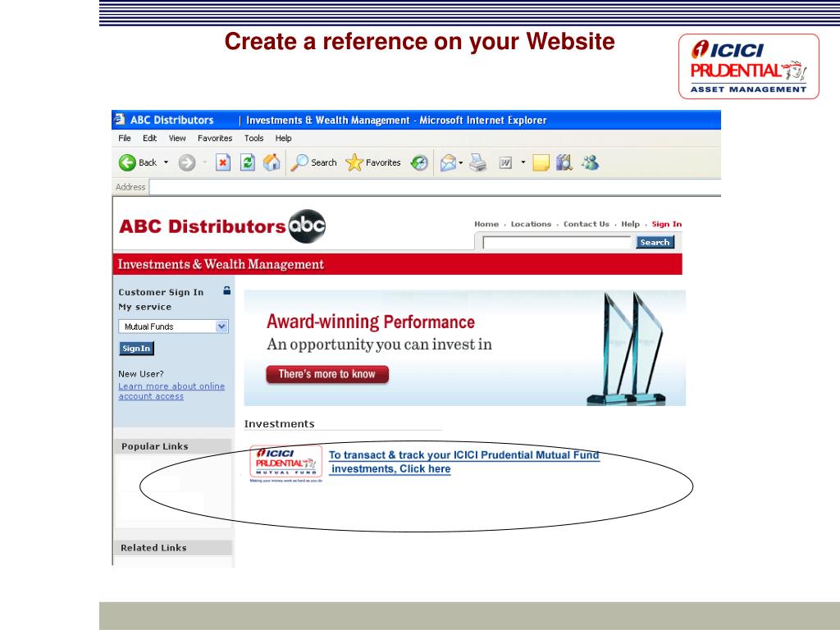
Task: Click the Award-winning Performance banner
Action: (x=465, y=348)
